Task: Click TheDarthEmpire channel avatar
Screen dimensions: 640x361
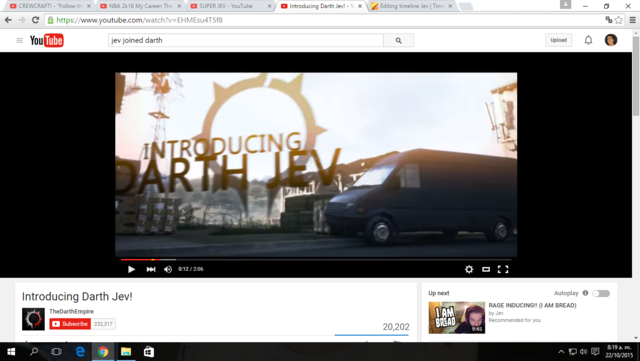Action: tap(33, 319)
